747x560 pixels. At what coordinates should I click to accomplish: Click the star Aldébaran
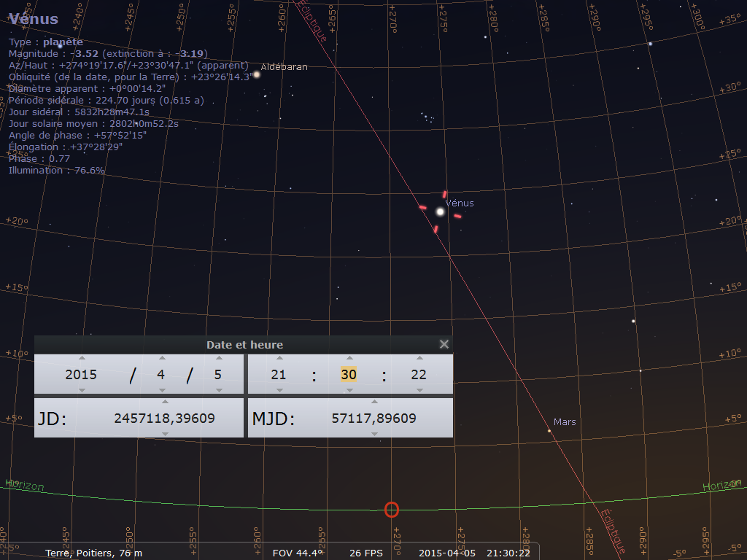257,74
